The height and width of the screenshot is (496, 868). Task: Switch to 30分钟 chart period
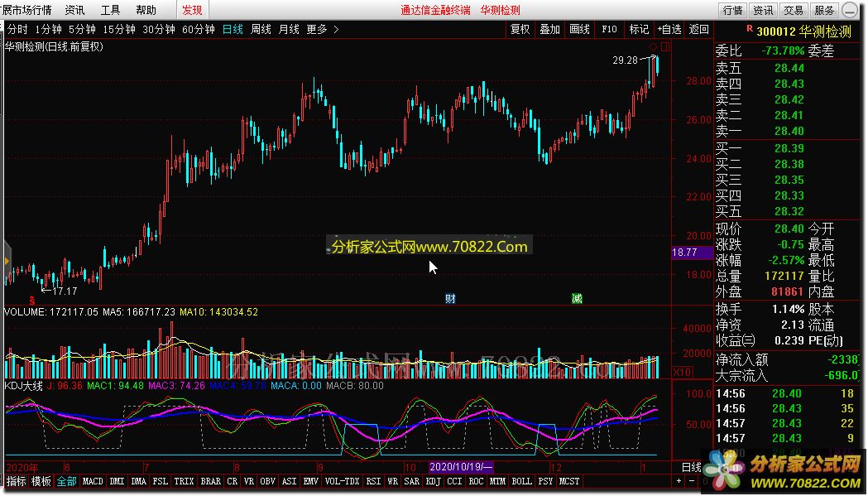159,29
